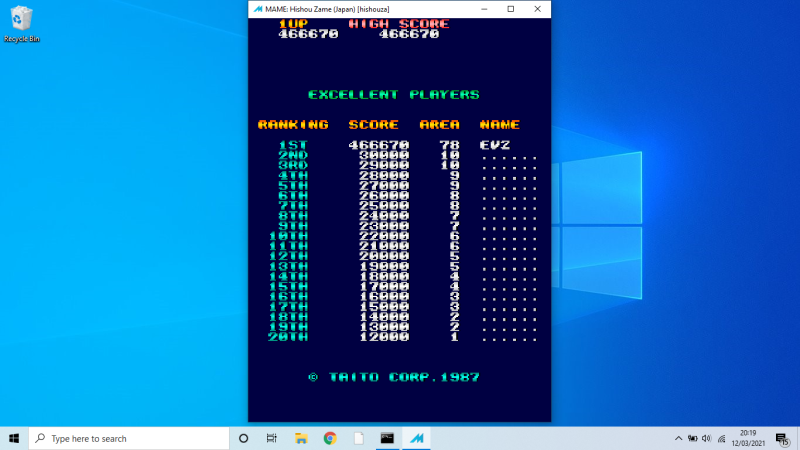Click the 3RD rank score 29000
The height and width of the screenshot is (450, 800).
384,165
